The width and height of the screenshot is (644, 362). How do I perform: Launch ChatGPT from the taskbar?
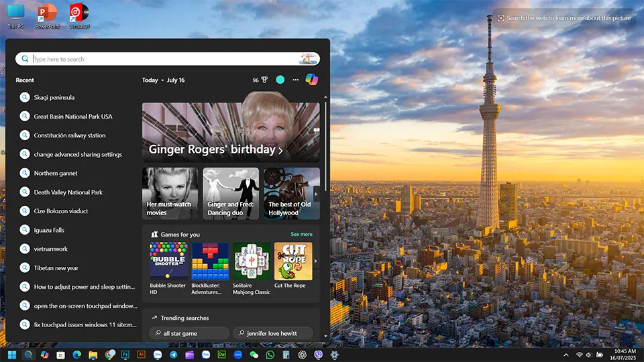pyautogui.click(x=303, y=355)
